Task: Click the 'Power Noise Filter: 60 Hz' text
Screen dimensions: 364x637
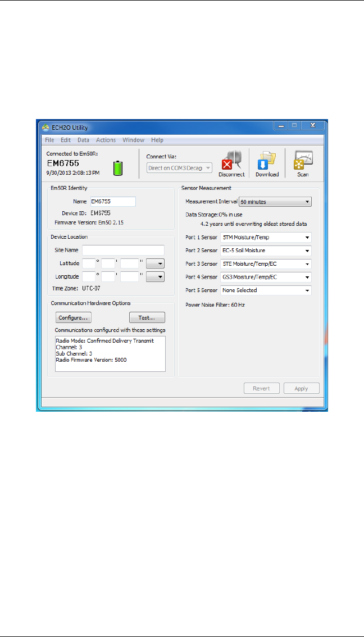Action: (215, 304)
